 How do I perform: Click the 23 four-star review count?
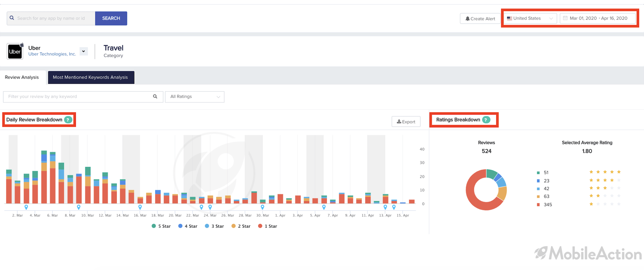(547, 181)
